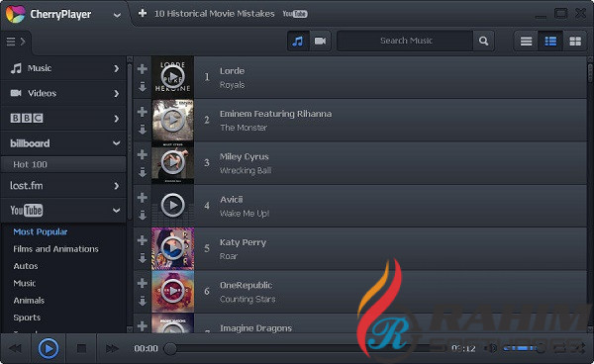Open Most Popular YouTube category

(x=41, y=231)
